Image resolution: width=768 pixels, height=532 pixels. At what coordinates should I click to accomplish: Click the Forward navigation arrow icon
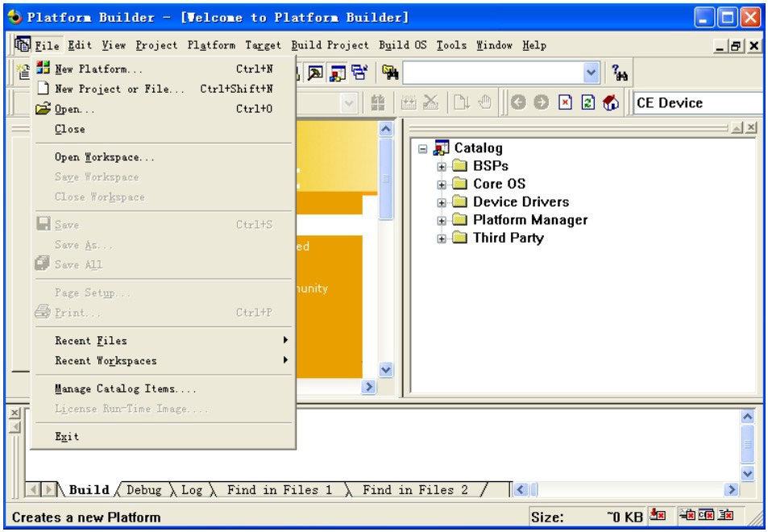pyautogui.click(x=542, y=102)
